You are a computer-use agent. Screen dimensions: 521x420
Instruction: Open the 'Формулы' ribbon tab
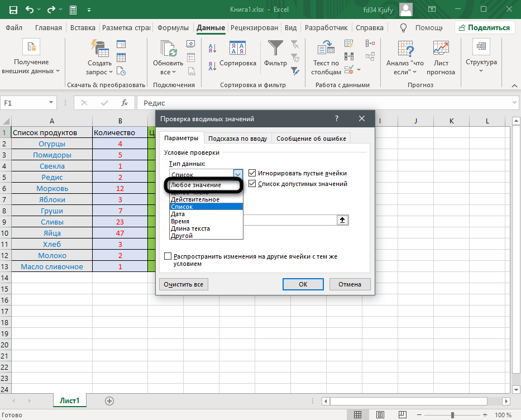pos(173,27)
